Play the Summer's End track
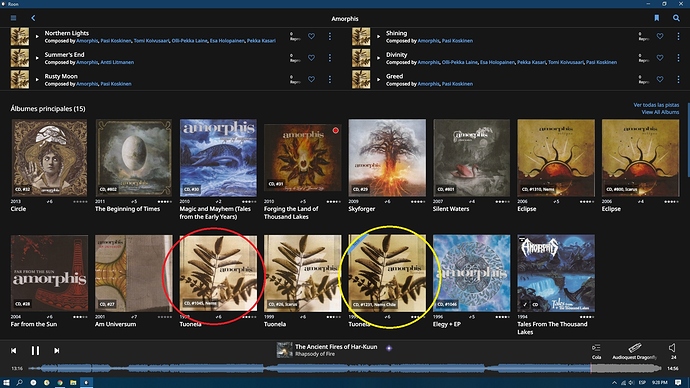 pos(37,58)
